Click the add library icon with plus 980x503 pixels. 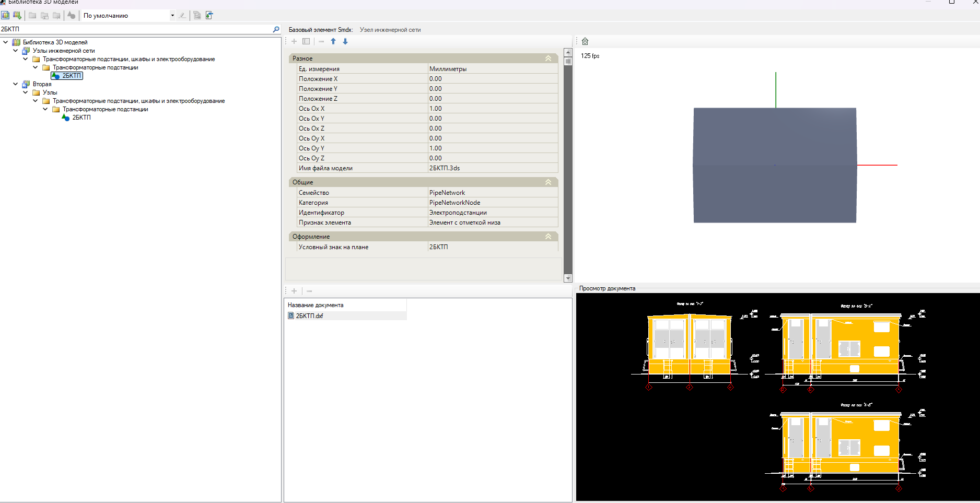[17, 15]
